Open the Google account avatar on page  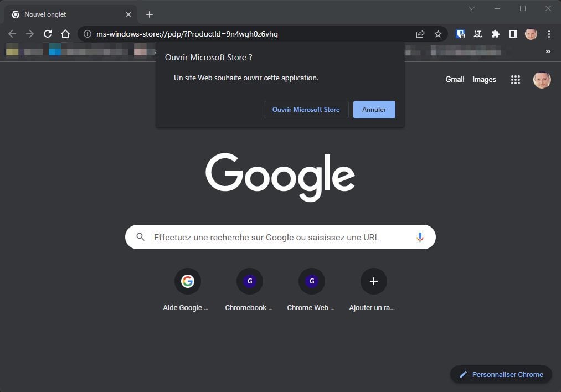[542, 80]
